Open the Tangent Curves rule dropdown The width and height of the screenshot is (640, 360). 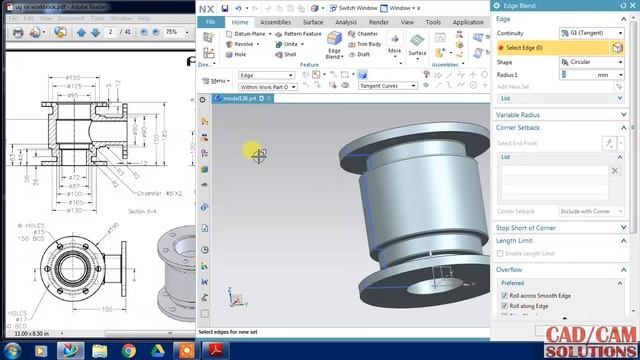(388, 86)
